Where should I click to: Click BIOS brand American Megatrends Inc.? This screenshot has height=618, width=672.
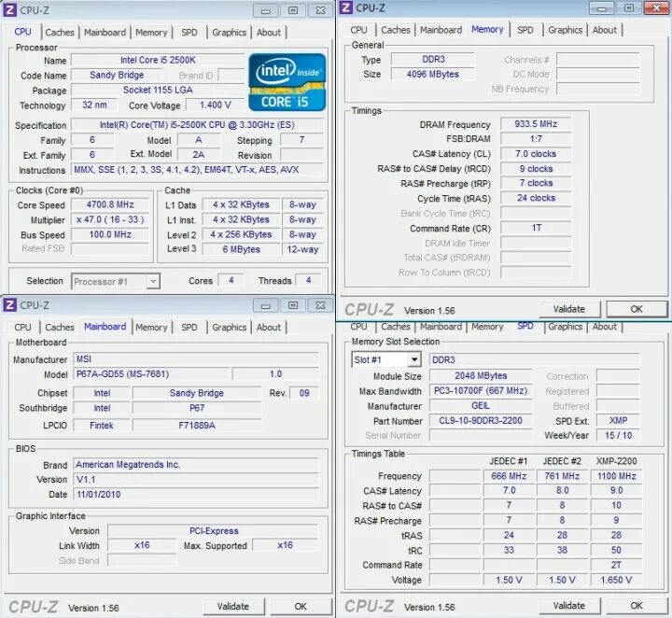[196, 465]
